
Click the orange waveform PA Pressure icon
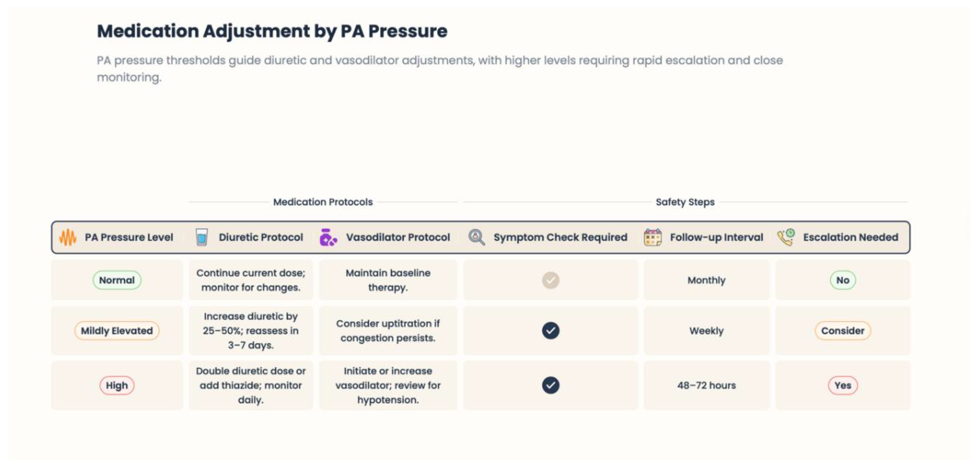pyautogui.click(x=68, y=237)
